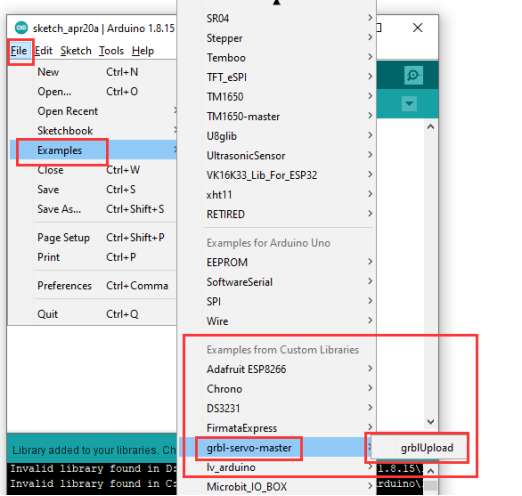Open the Serial Monitor magnifier icon
Screen dimensions: 522x496
413,75
